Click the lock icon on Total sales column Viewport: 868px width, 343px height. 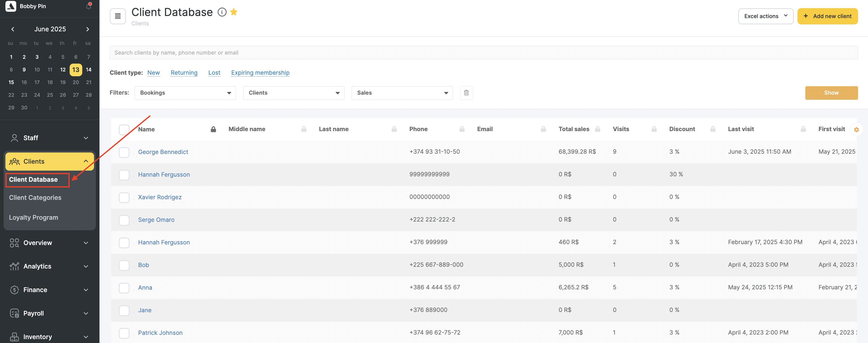[x=597, y=129]
